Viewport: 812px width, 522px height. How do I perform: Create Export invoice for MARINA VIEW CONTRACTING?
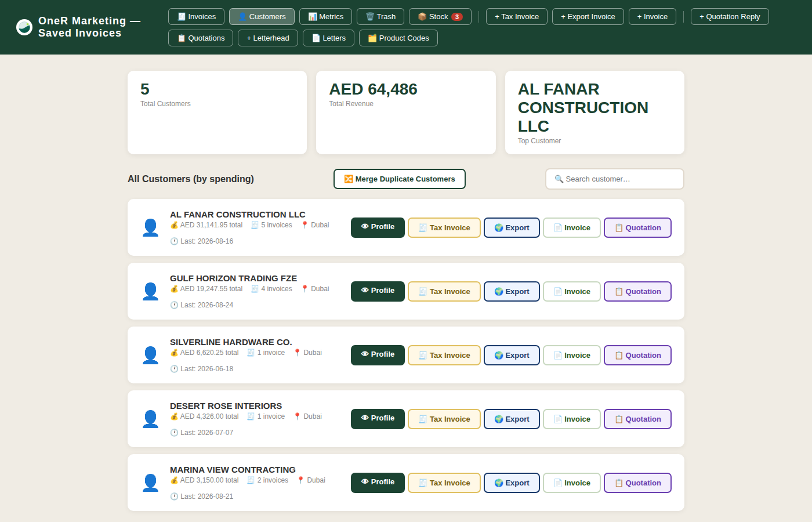[x=512, y=483]
